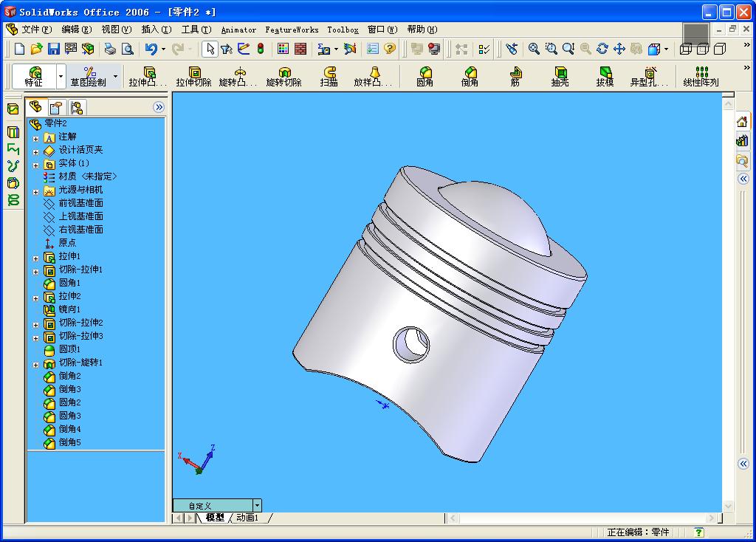Open the 异型孔... hole wizard tool
This screenshot has width=756, height=542.
coord(650,77)
